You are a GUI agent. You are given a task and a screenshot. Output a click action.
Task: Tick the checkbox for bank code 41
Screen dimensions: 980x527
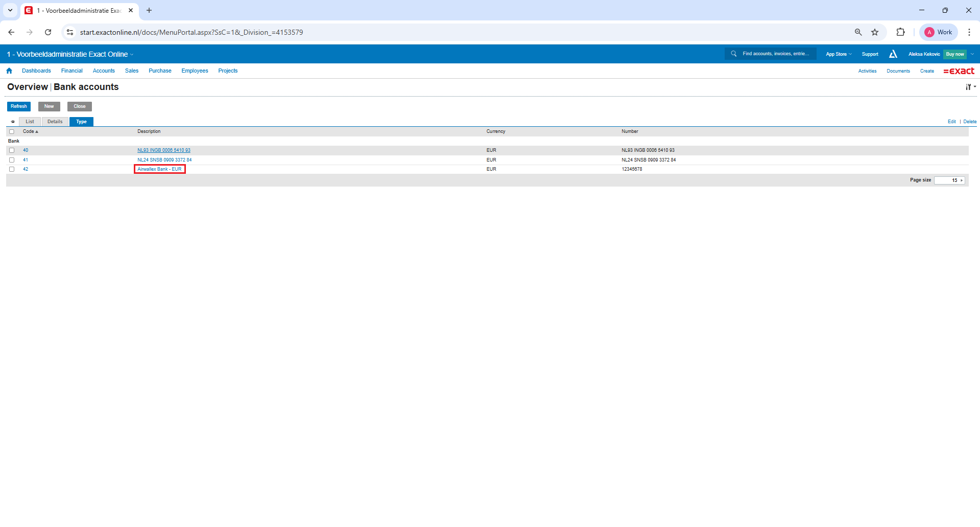12,160
